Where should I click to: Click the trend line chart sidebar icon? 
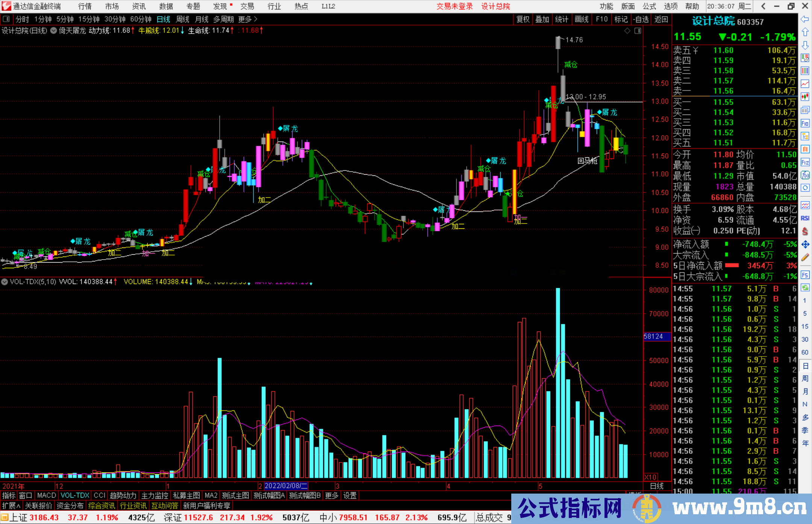click(805, 84)
